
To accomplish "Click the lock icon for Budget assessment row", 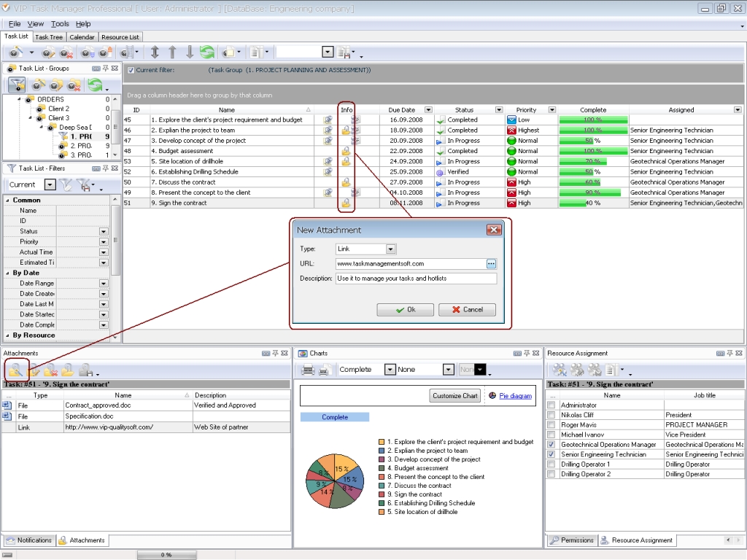I will click(346, 151).
